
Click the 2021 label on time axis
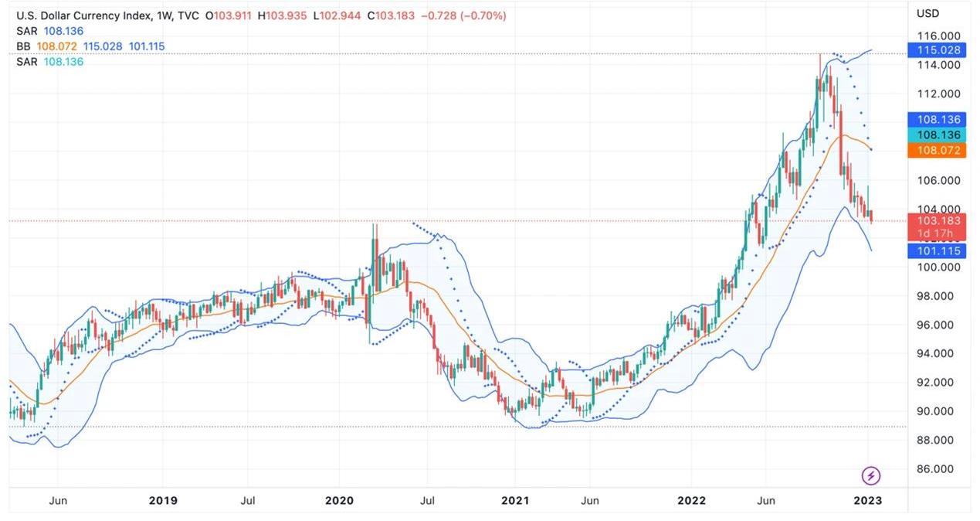point(515,500)
